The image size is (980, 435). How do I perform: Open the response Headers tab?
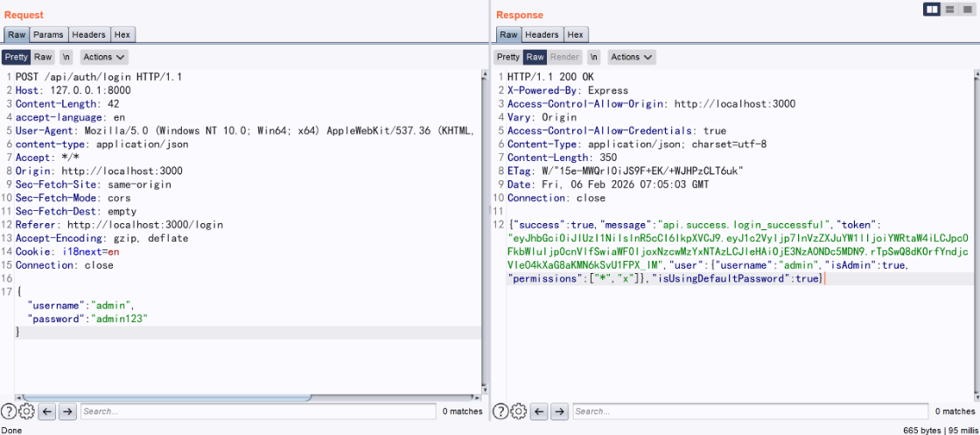tap(542, 35)
